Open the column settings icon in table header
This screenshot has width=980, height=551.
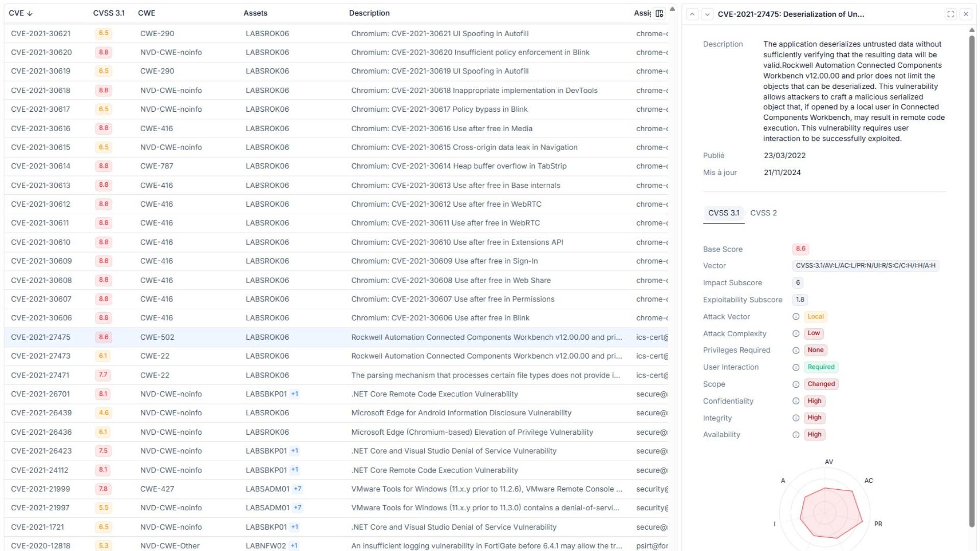tap(659, 13)
